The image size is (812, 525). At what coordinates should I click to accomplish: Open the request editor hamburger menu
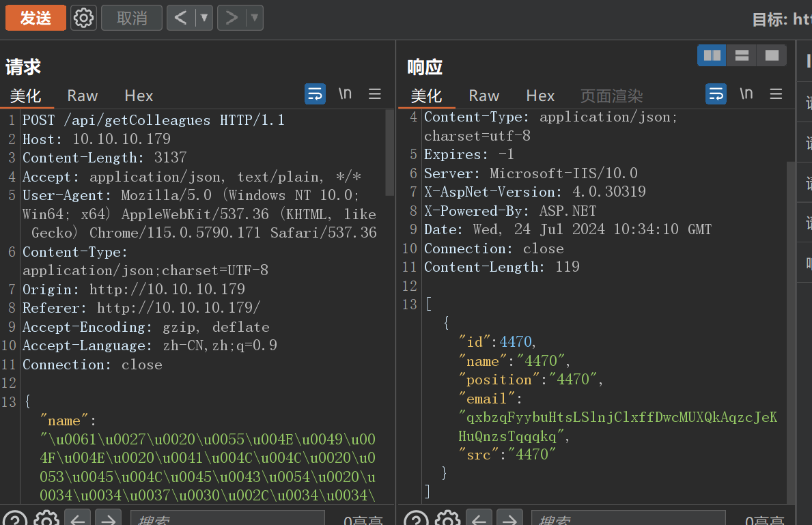(x=375, y=94)
